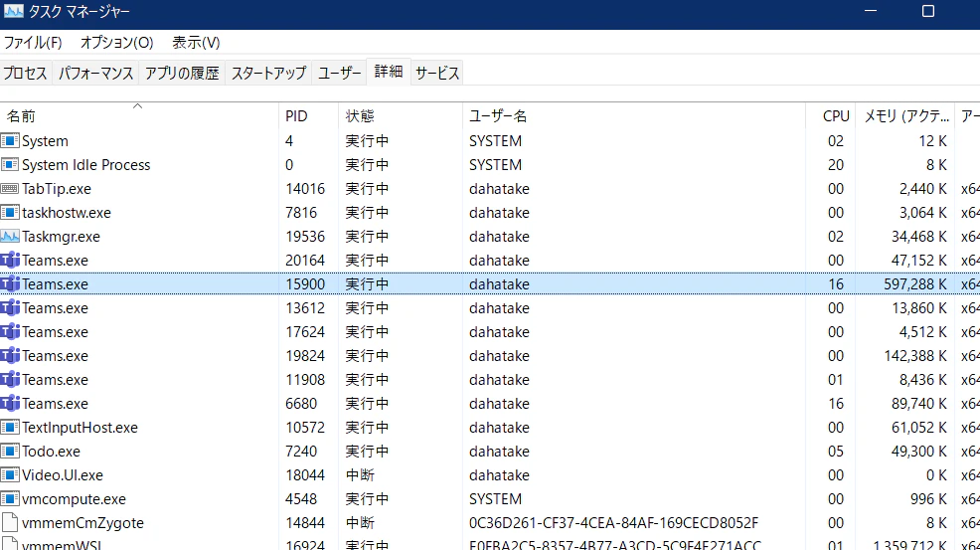Click the TabTip.exe keyboard icon

coord(10,188)
